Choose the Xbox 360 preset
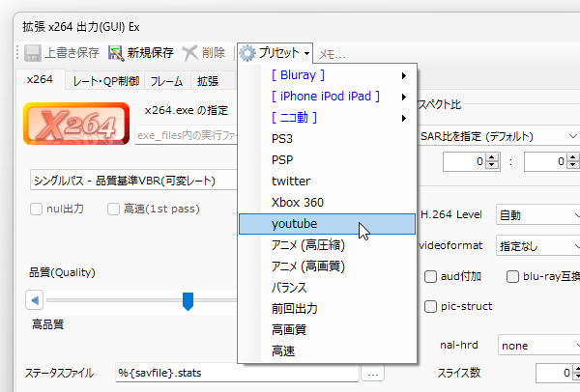This screenshot has height=392, width=580. [328, 203]
